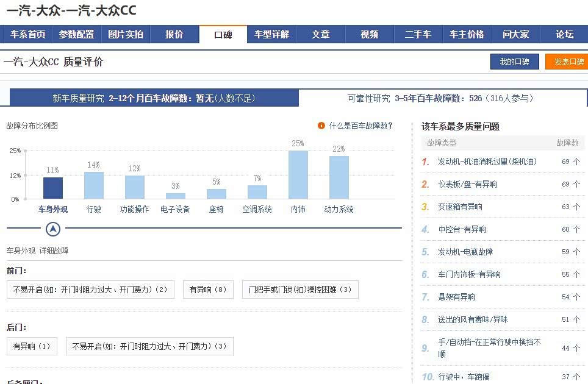This screenshot has width=588, height=384.
Task: Open the 论坛 navigation tab
Action: pyautogui.click(x=564, y=35)
